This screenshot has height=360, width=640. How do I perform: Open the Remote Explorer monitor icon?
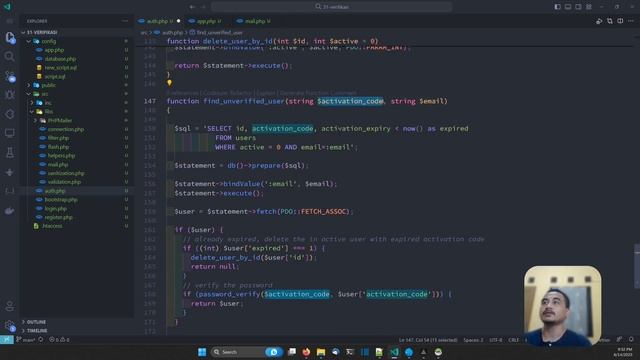point(9,133)
